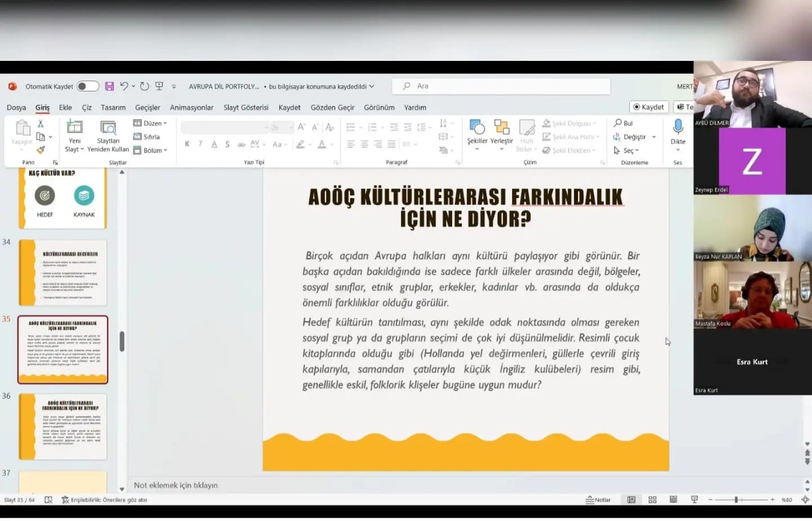Toggle Normal view button in status bar
The height and width of the screenshot is (521, 812).
(x=632, y=500)
